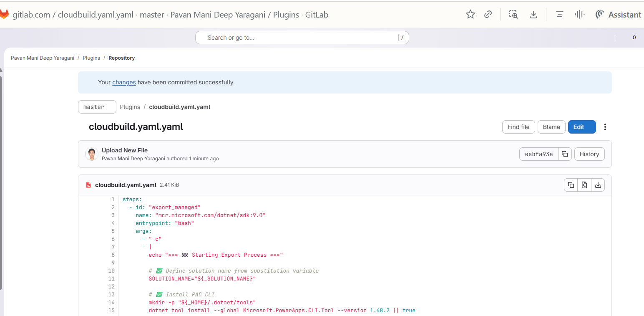Screen dimensions: 644x316
Task: Open the reader view lines icon
Action: pyautogui.click(x=560, y=15)
